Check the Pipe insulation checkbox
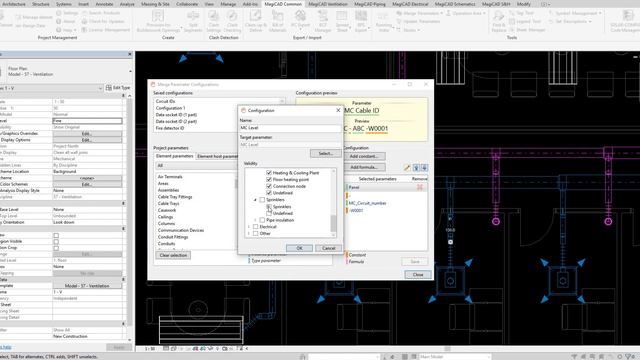Image resolution: width=640 pixels, height=360 pixels. (262, 220)
